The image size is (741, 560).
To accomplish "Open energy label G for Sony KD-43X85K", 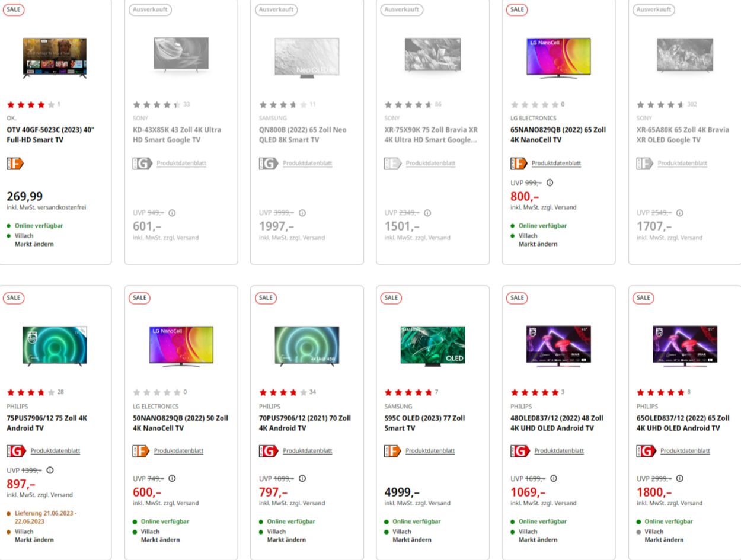I will point(142,164).
